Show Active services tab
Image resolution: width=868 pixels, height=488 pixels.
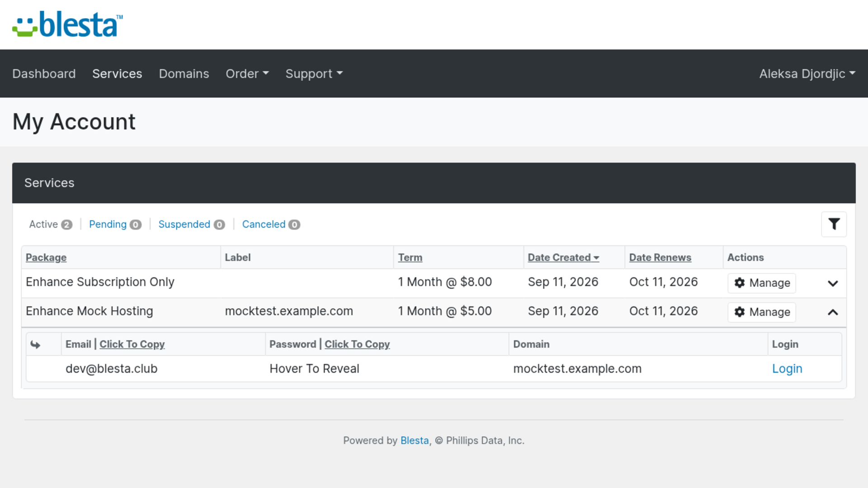(x=51, y=225)
